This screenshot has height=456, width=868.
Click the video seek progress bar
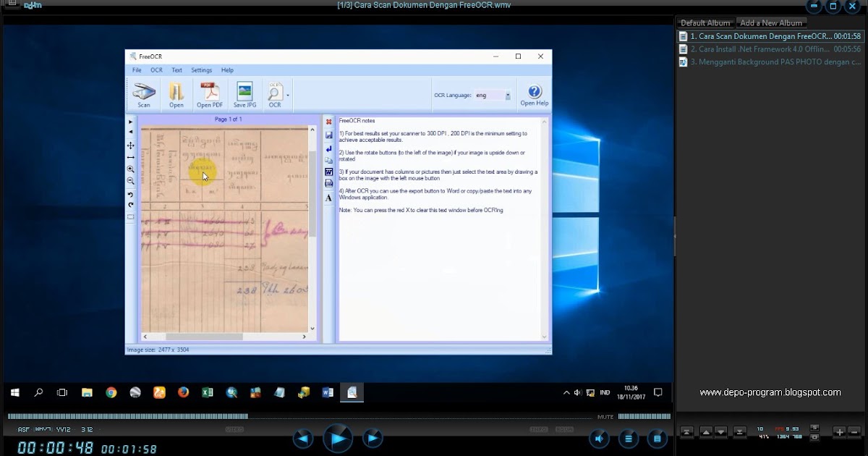(x=301, y=416)
